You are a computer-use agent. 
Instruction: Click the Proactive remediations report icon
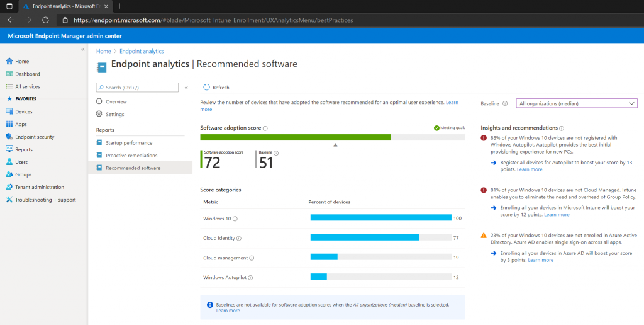99,155
